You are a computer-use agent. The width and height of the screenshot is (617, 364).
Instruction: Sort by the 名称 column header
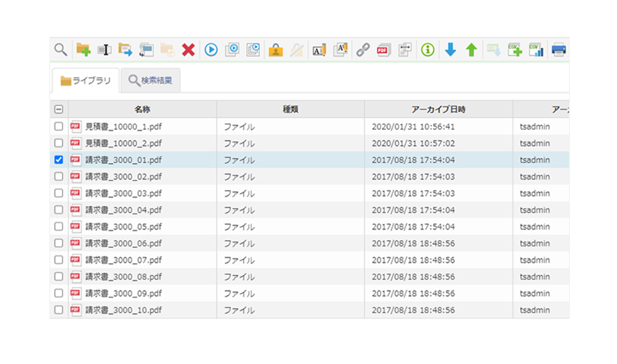142,109
